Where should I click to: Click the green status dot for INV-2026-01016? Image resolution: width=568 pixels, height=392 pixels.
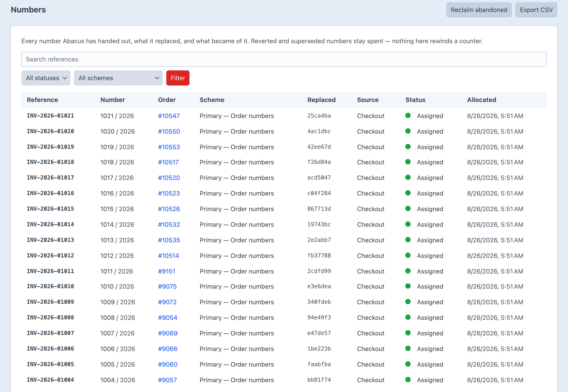[x=408, y=193]
